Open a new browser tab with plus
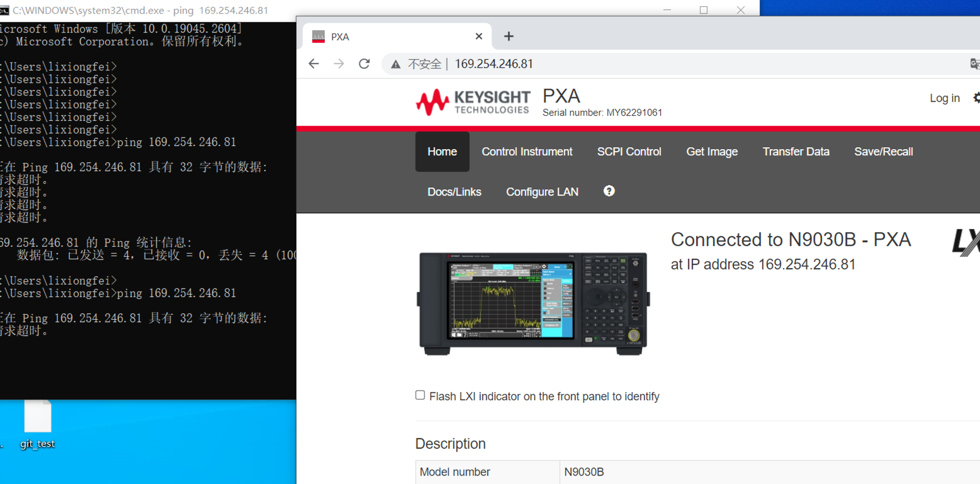 509,37
